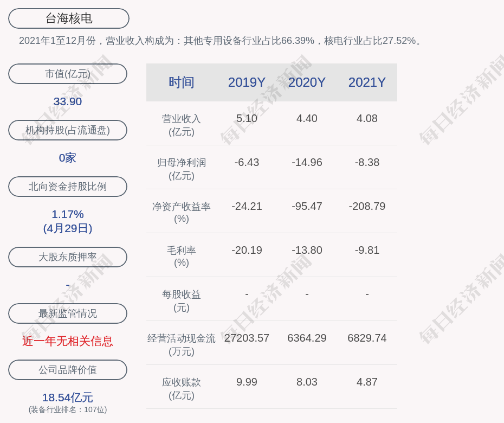Viewport: 504px width, 423px height.
Task: Select receivables value 8.03
Action: pos(307,382)
